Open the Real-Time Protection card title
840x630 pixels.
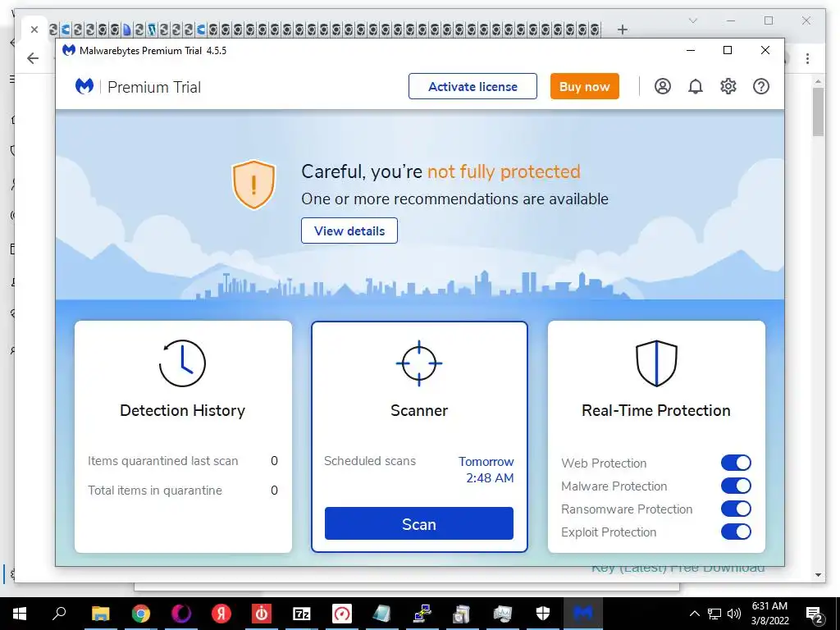[656, 411]
